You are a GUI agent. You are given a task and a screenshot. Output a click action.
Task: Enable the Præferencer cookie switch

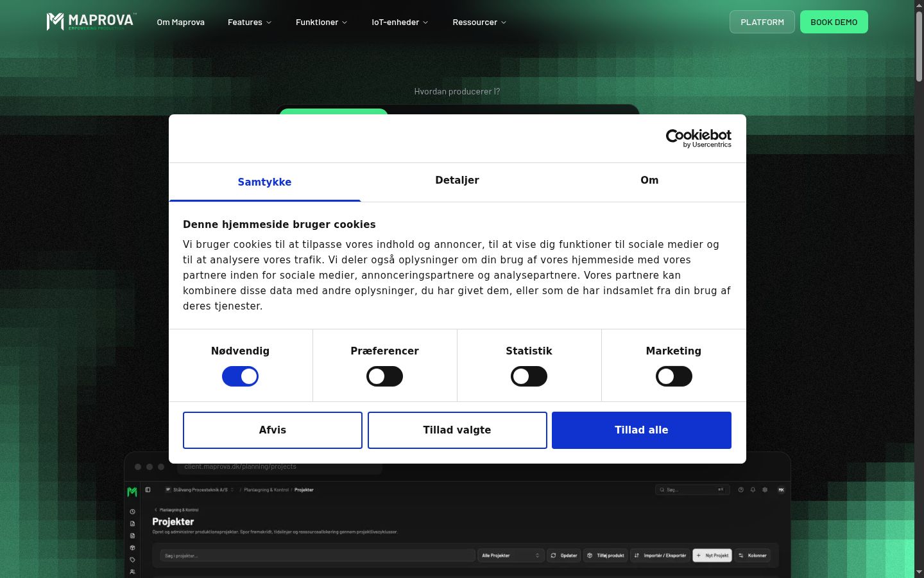click(x=384, y=376)
